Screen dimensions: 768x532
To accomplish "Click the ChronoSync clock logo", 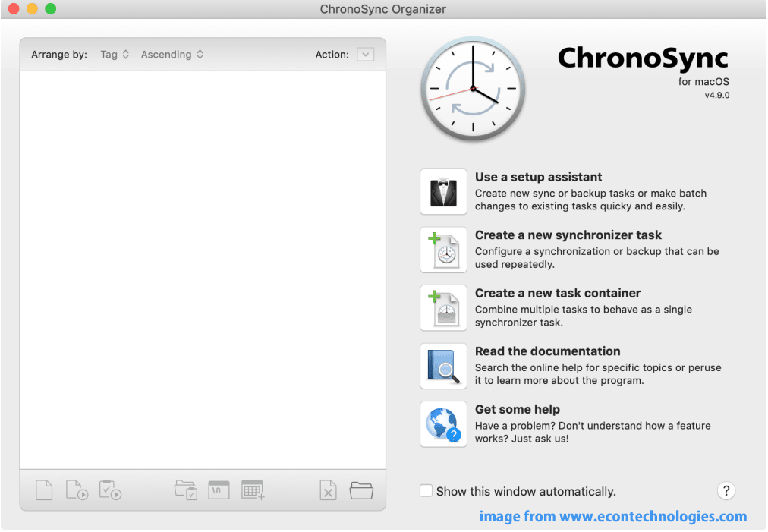I will coord(473,89).
